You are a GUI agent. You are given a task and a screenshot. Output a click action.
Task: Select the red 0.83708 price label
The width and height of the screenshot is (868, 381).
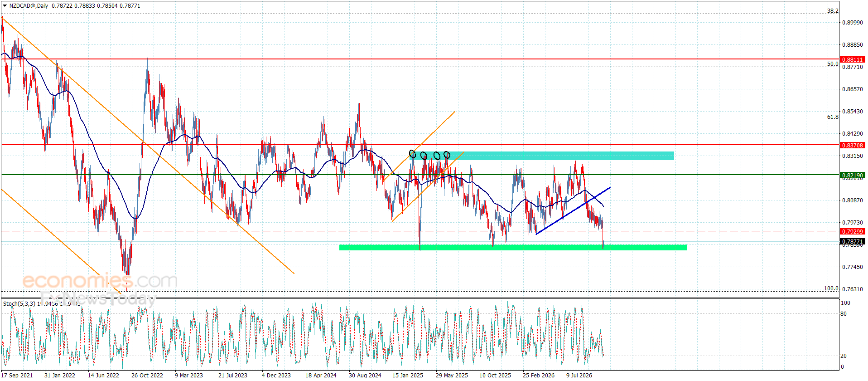pyautogui.click(x=852, y=145)
